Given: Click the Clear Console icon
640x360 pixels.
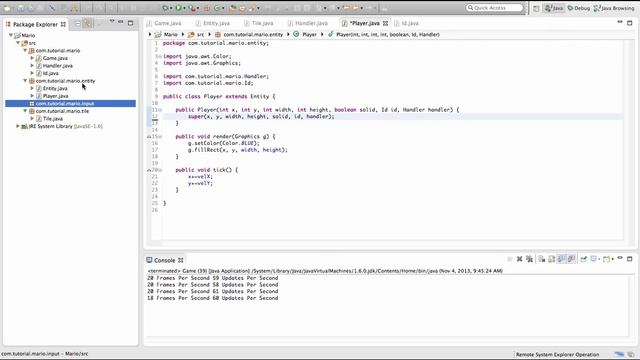Looking at the screenshot, I should coord(541,259).
